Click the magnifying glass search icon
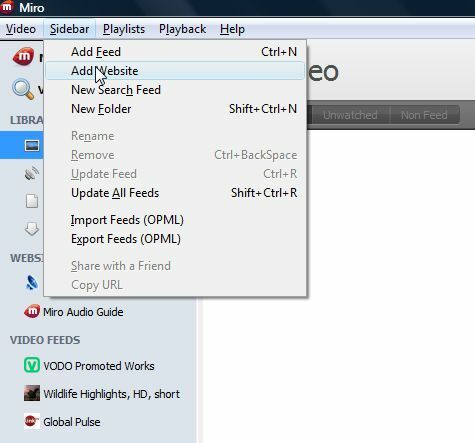The image size is (475, 443). click(23, 89)
